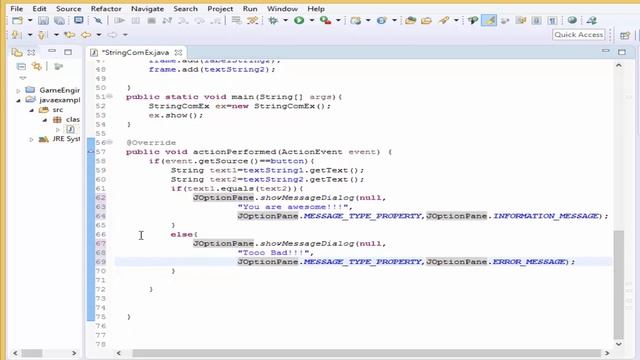Click in the Quick Access field

click(578, 35)
